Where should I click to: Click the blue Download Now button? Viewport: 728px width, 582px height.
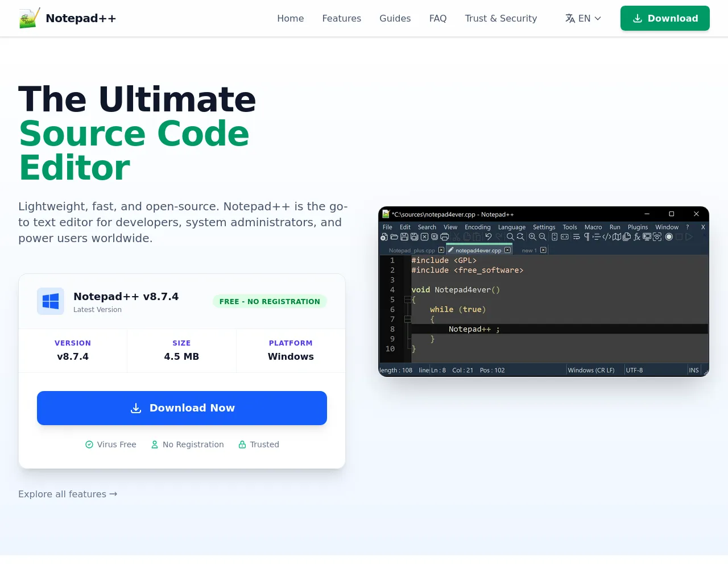182,408
